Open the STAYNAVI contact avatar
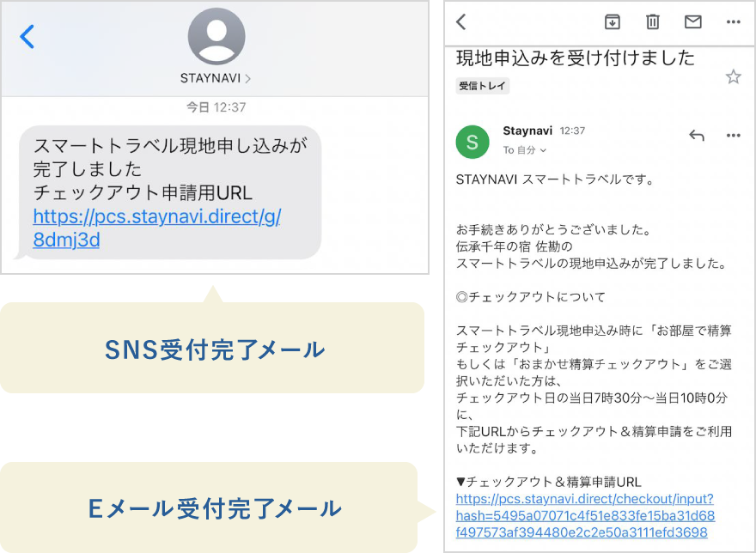Image resolution: width=756 pixels, height=553 pixels. click(x=216, y=36)
